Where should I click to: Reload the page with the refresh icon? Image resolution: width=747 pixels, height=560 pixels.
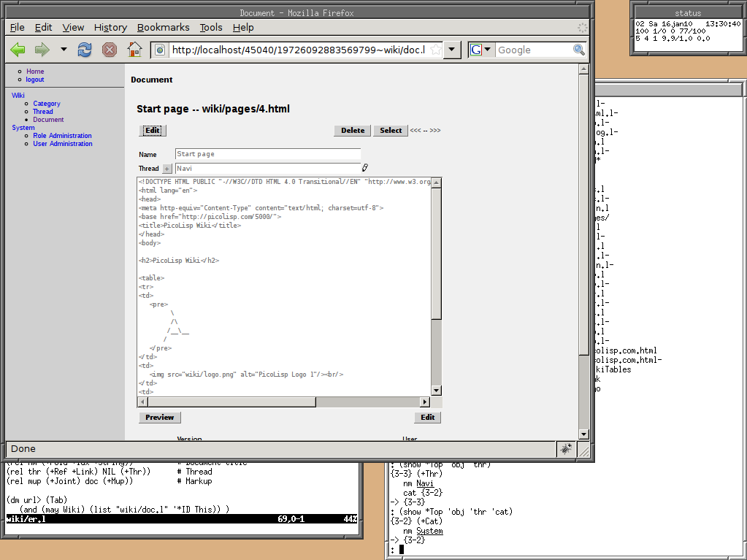point(84,49)
